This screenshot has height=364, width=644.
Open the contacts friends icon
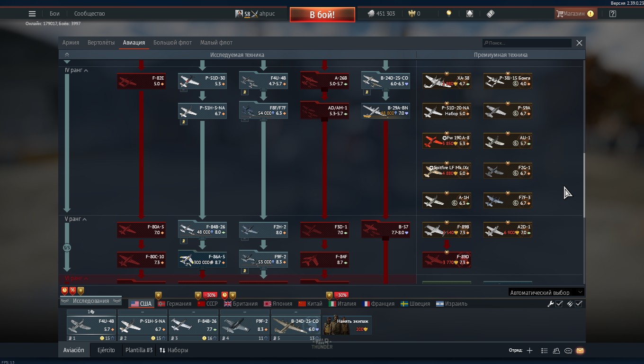click(556, 351)
